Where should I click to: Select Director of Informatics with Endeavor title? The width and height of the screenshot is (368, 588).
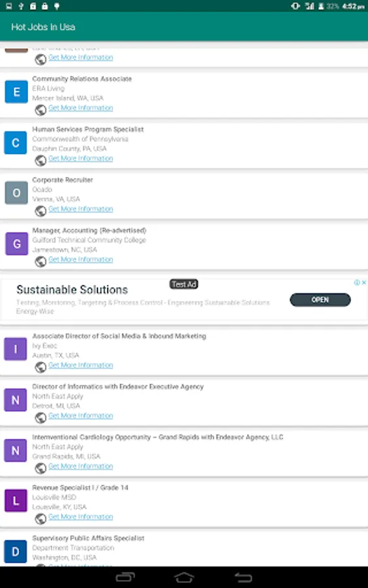click(118, 387)
